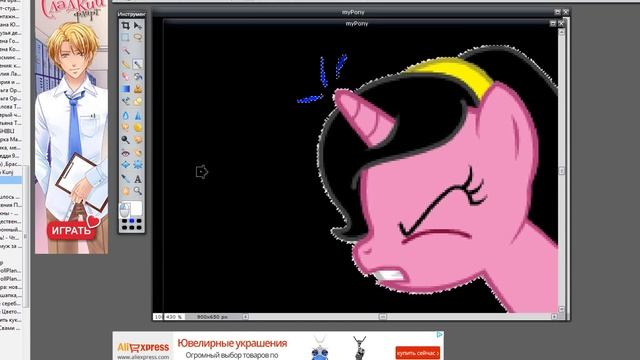Image resolution: width=640 pixels, height=360 pixels.
Task: Select the Bloat tool
Action: pos(126,165)
